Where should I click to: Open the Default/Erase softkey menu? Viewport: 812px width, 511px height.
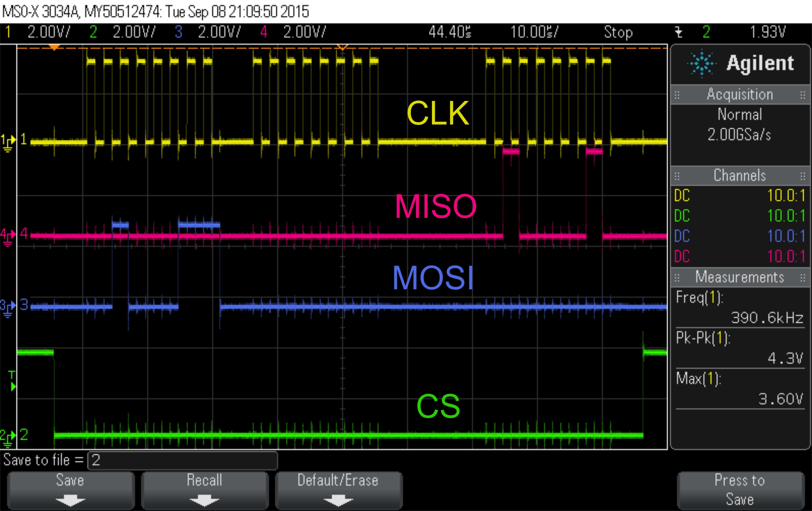click(338, 490)
